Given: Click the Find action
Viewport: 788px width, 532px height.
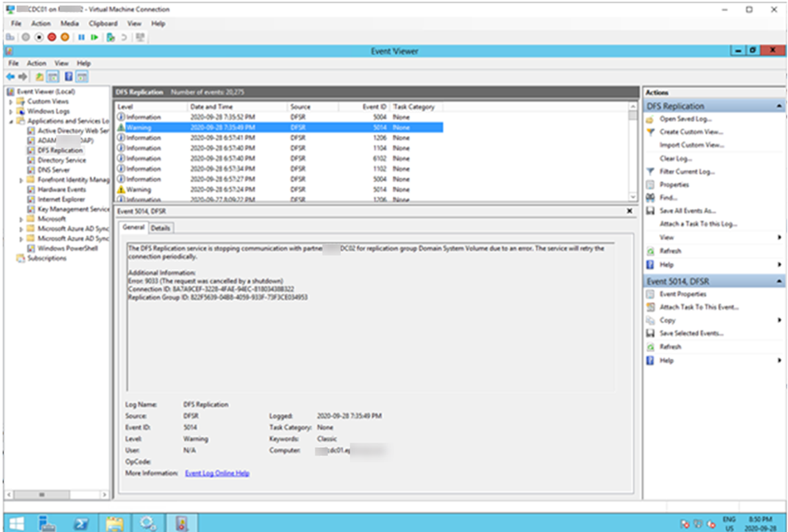Looking at the screenshot, I should coord(668,197).
